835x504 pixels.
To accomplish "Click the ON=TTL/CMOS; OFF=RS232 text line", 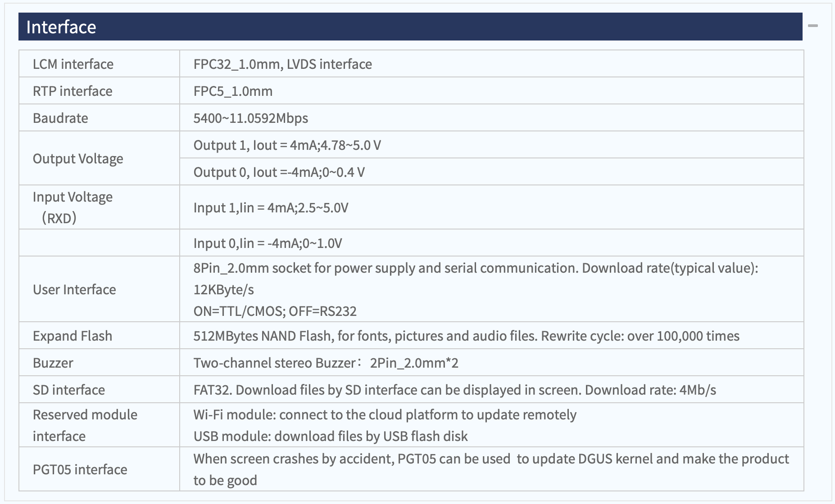I will [275, 311].
